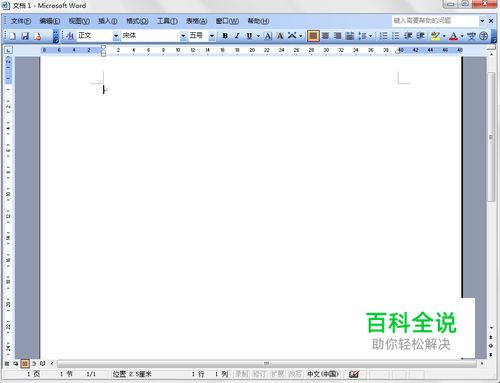Open help question box dropdown arrow
500x383 pixels.
(x=482, y=21)
